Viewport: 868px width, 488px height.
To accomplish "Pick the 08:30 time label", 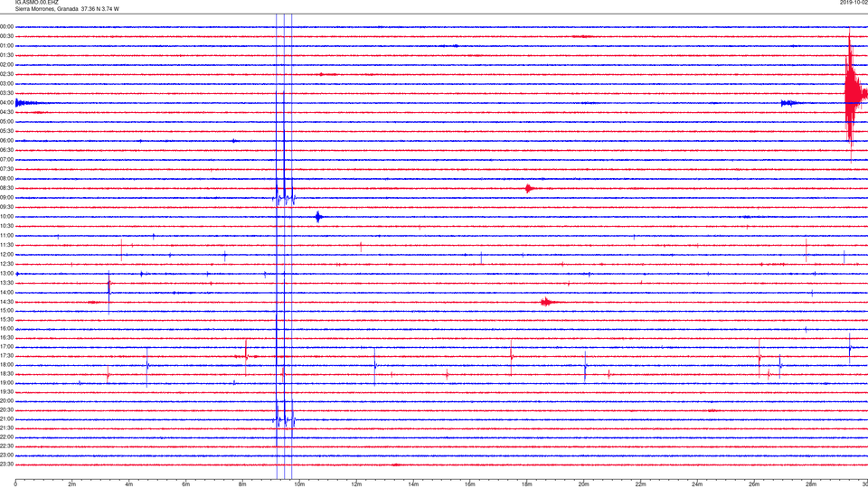I will pos(6,188).
